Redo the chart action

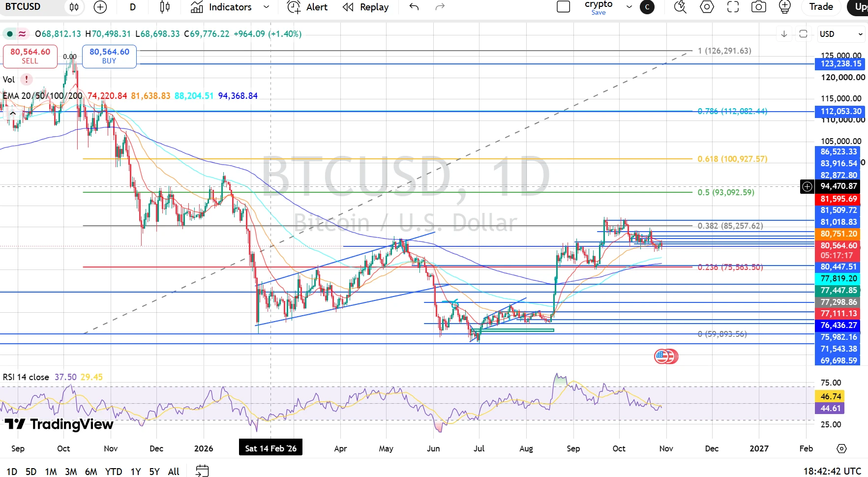[440, 7]
